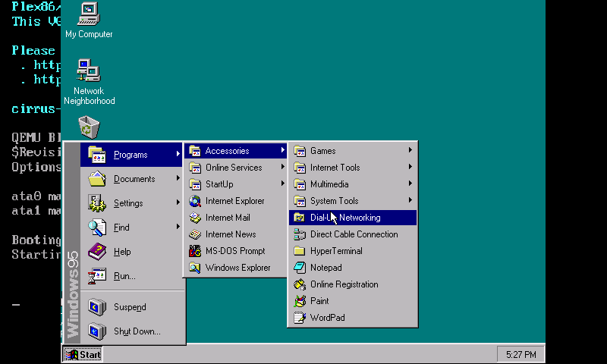Click the Help book icon
The height and width of the screenshot is (364, 607).
click(97, 252)
